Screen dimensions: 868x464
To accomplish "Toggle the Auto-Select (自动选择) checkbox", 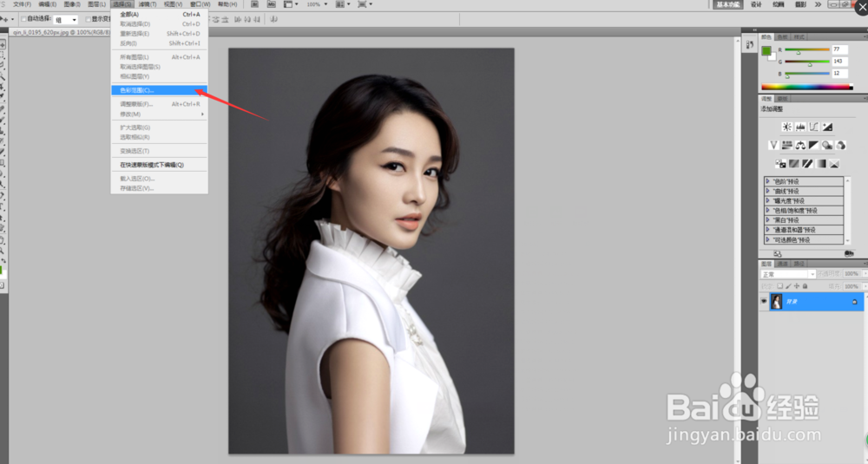I will coord(23,19).
